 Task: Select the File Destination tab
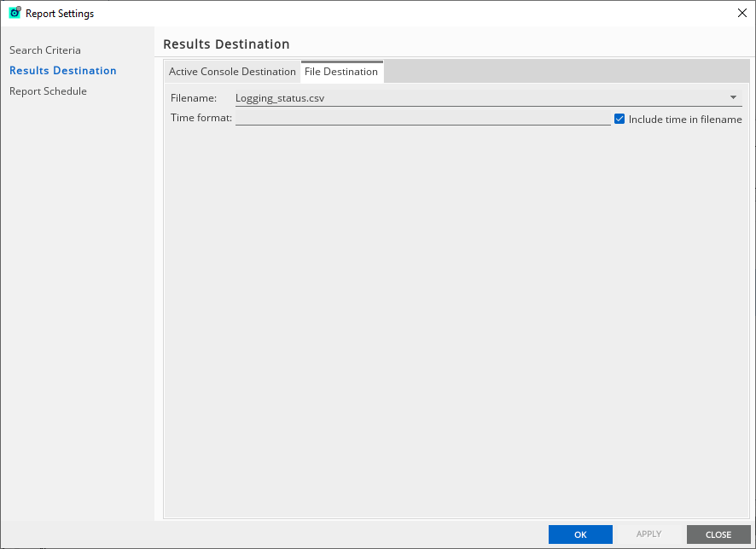pos(341,72)
